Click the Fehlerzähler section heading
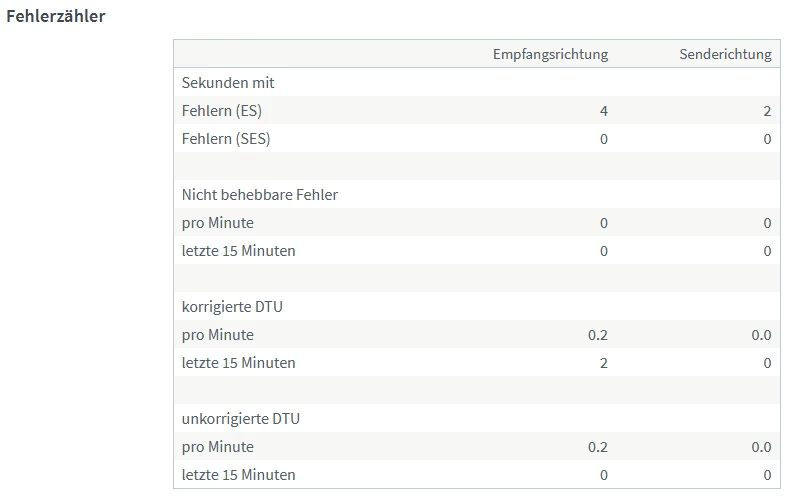Screen dimensions: 793x496 (x=56, y=16)
